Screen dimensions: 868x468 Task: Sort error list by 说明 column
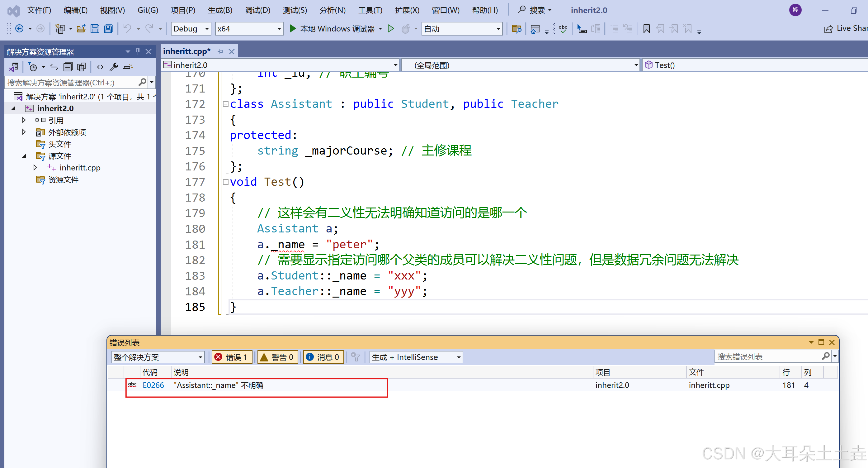point(382,372)
